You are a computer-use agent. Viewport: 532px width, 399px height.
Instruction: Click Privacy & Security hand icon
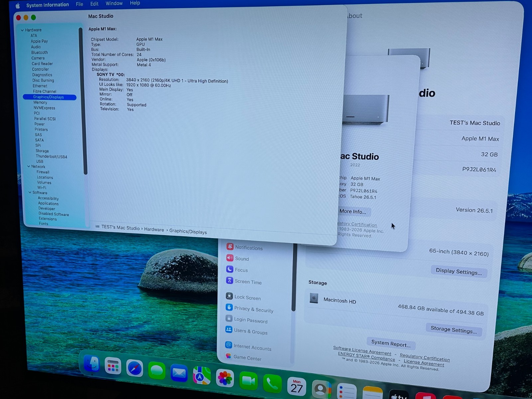pyautogui.click(x=229, y=307)
